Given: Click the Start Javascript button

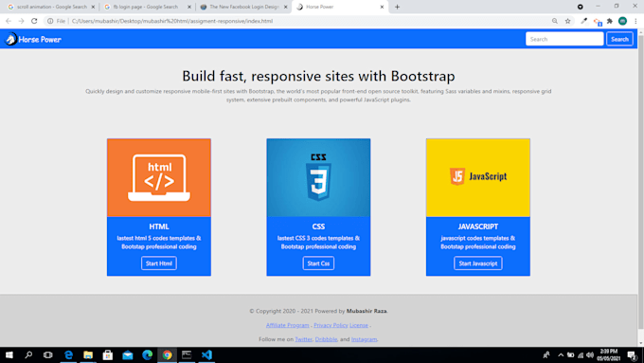Looking at the screenshot, I should (478, 263).
